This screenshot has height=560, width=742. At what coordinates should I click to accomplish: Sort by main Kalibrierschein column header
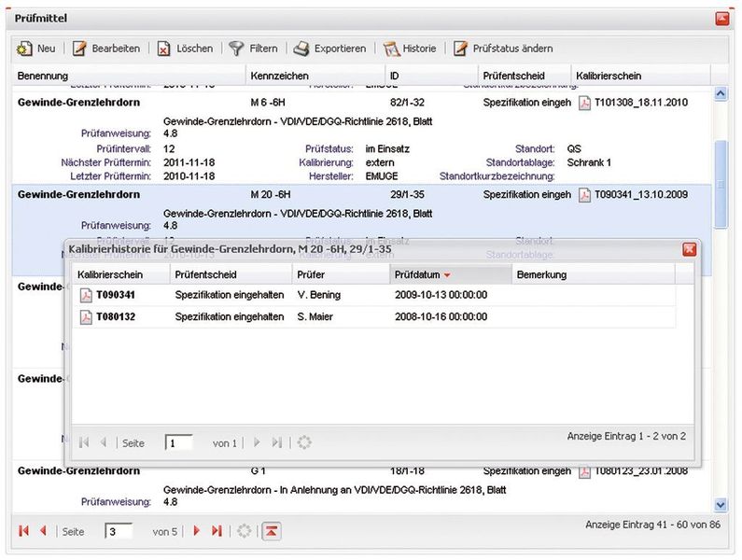tap(640, 76)
